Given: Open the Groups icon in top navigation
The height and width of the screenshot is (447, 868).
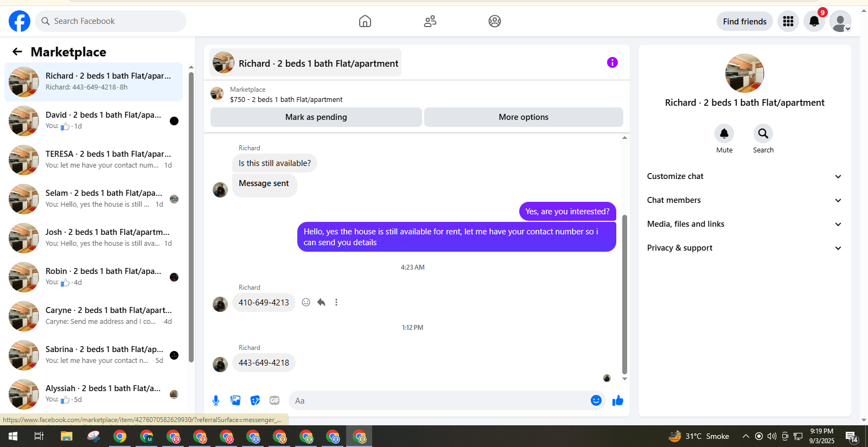Looking at the screenshot, I should 495,21.
